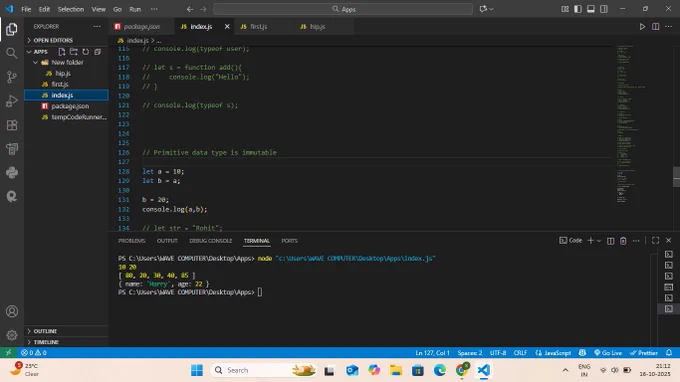Click the Apps command center search box
This screenshot has width=680, height=382.
pyautogui.click(x=343, y=9)
